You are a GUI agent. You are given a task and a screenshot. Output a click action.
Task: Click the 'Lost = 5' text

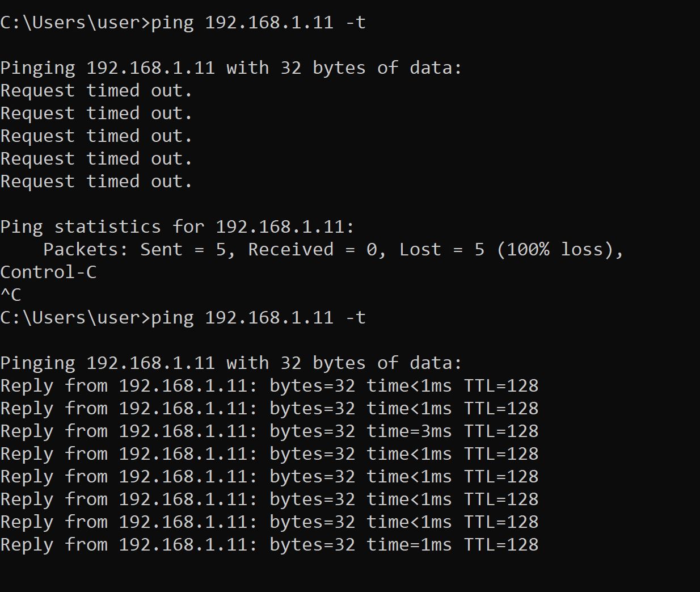click(441, 250)
